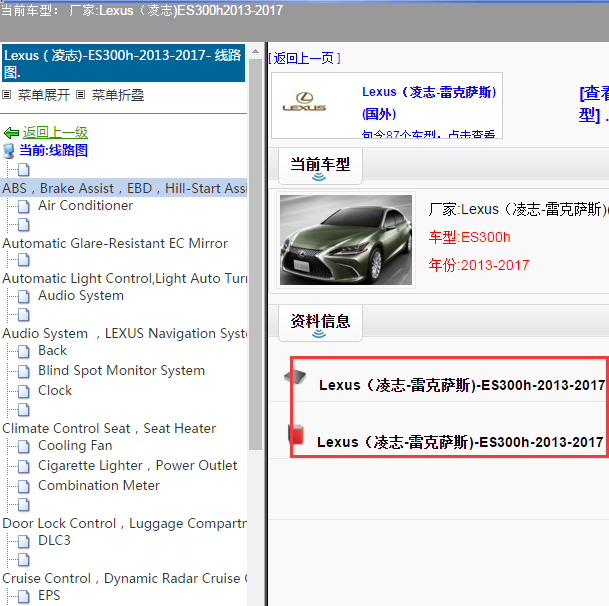This screenshot has height=606, width=609.
Task: Select Blind Spot Monitor System item
Action: click(x=121, y=371)
